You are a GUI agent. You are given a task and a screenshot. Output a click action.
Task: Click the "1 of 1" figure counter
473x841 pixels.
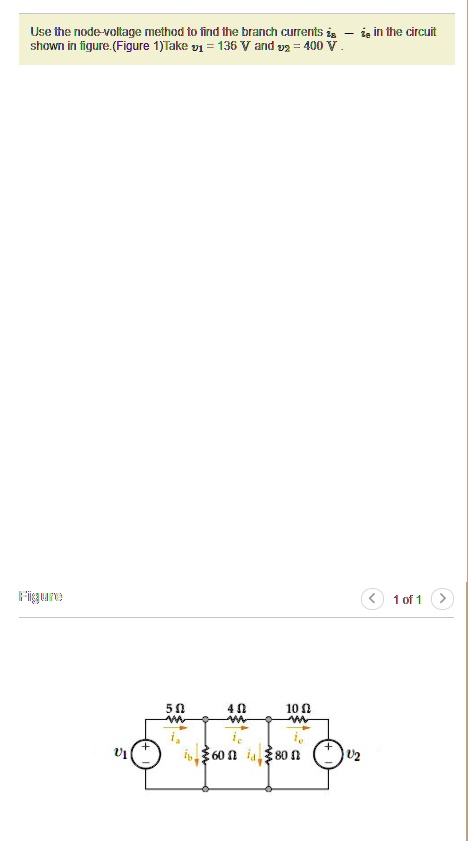tap(407, 600)
